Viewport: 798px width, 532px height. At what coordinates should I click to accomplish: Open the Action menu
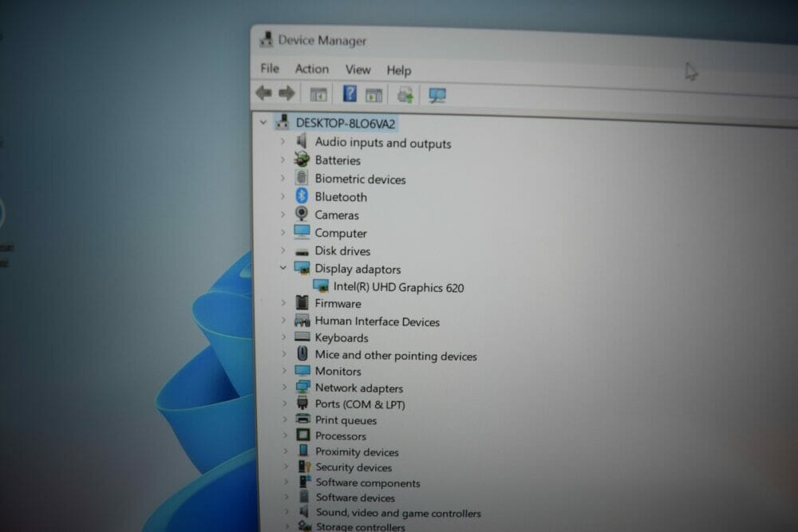click(x=312, y=69)
